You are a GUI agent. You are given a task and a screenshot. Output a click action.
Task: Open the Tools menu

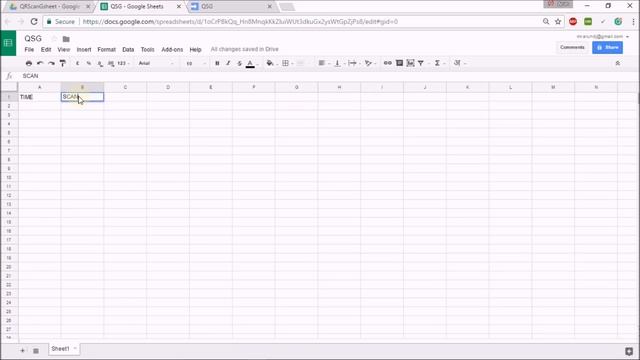[147, 49]
